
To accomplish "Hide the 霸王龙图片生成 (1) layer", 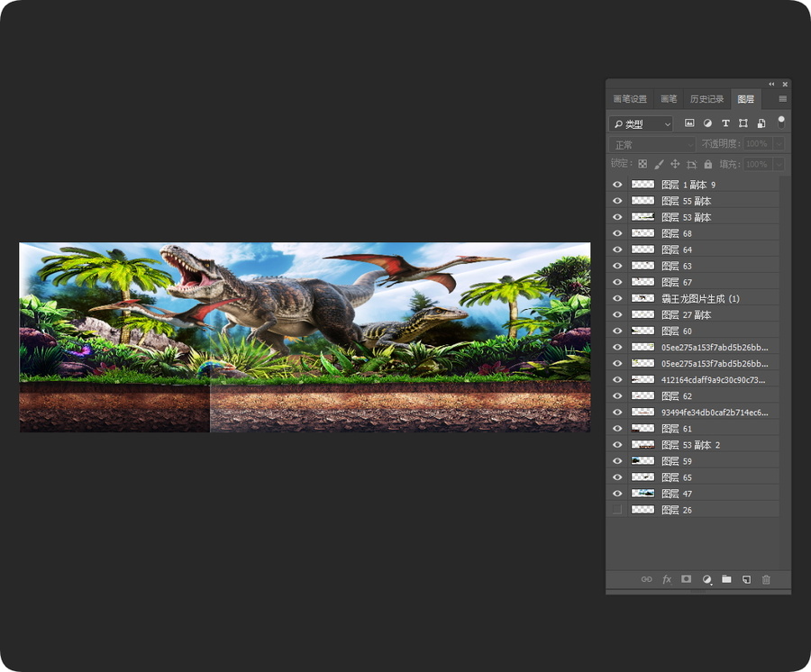I will coord(617,298).
